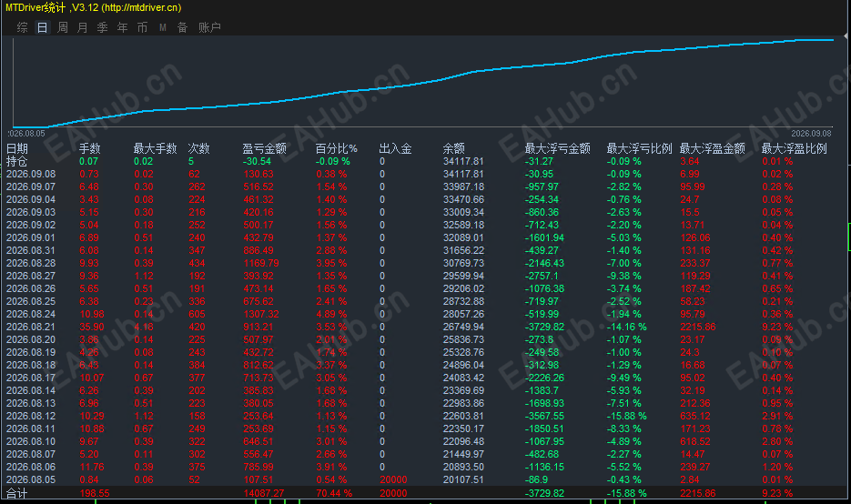The image size is (851, 504).
Task: Select the 2026.08.21 date row
Action: pos(423,328)
